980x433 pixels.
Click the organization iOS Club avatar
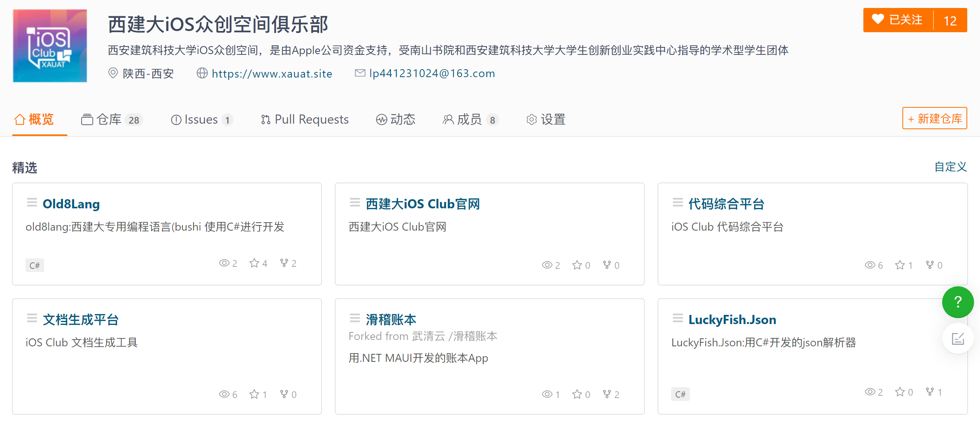(x=49, y=46)
